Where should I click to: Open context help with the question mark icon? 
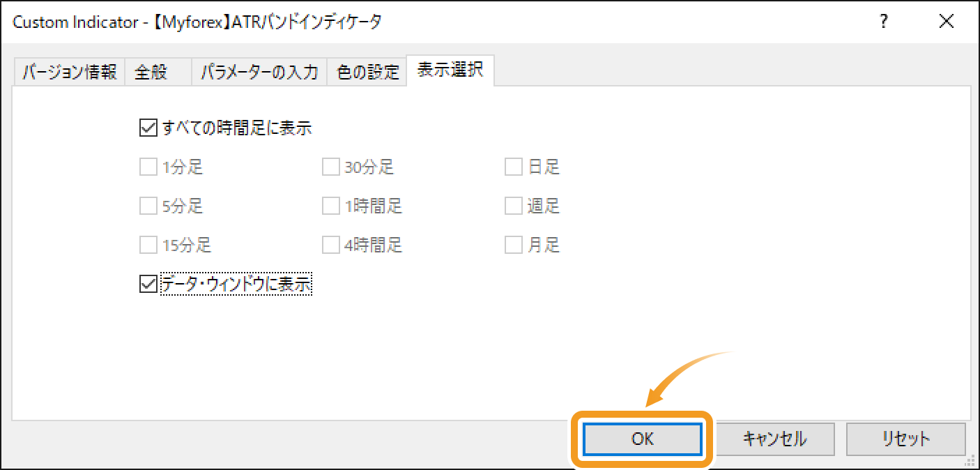pos(883,22)
